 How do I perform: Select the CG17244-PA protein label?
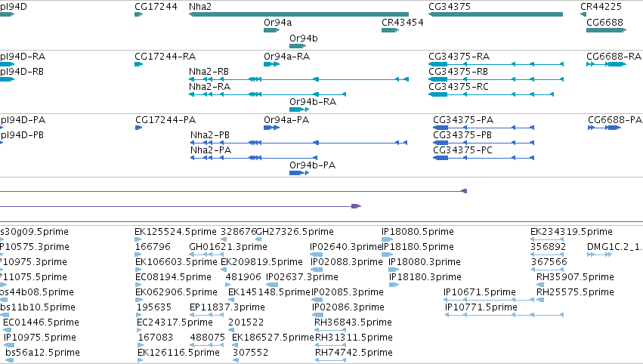[x=165, y=120]
